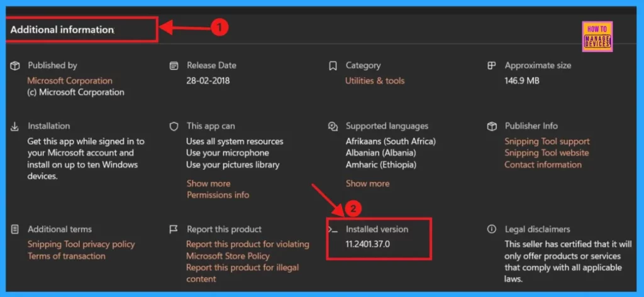Image resolution: width=644 pixels, height=297 pixels.
Task: Click the Amharic (Ethiopia) language entry
Action: 381,165
